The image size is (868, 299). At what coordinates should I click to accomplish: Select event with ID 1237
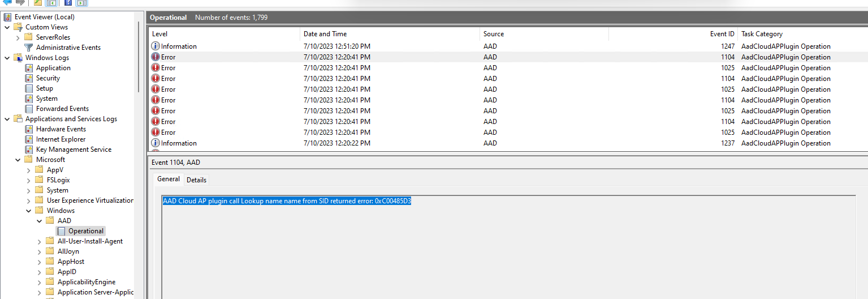coord(507,143)
